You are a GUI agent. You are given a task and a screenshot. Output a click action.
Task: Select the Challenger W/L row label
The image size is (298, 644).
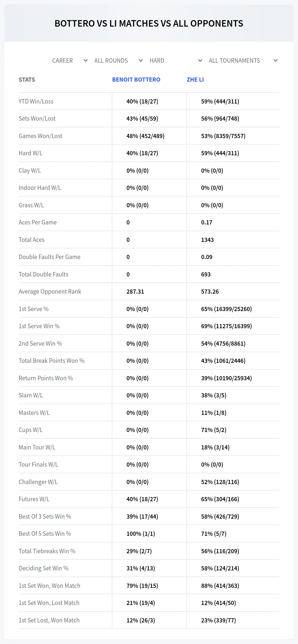(38, 482)
